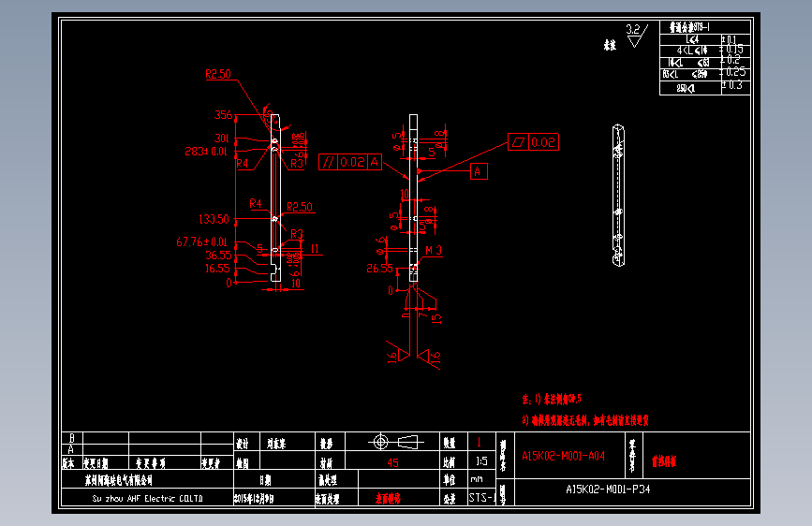Image resolution: width=812 pixels, height=526 pixels.
Task: Click the isometric part preview view
Action: 618,196
